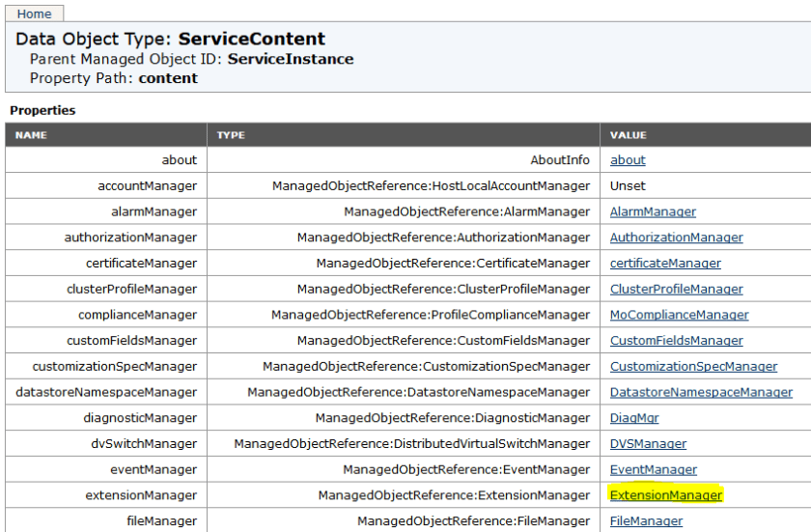
Task: Click the VALUE column header
Action: pyautogui.click(x=628, y=135)
